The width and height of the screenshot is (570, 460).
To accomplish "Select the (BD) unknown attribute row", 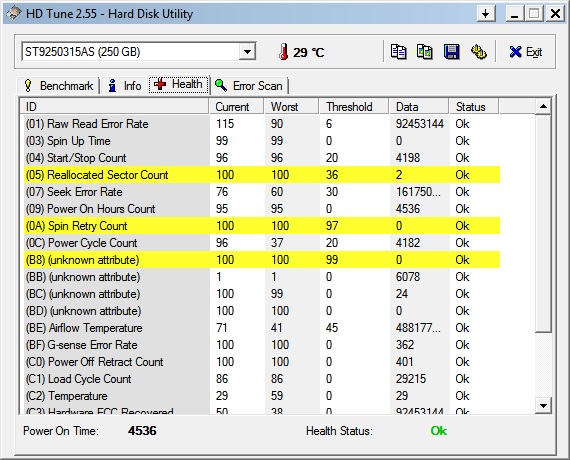I will click(x=262, y=311).
